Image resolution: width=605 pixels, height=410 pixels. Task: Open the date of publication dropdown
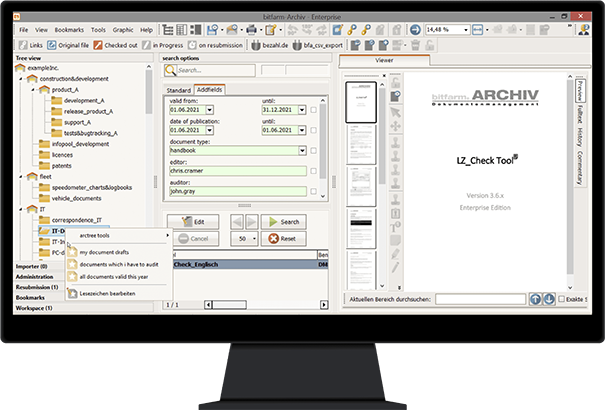point(210,130)
